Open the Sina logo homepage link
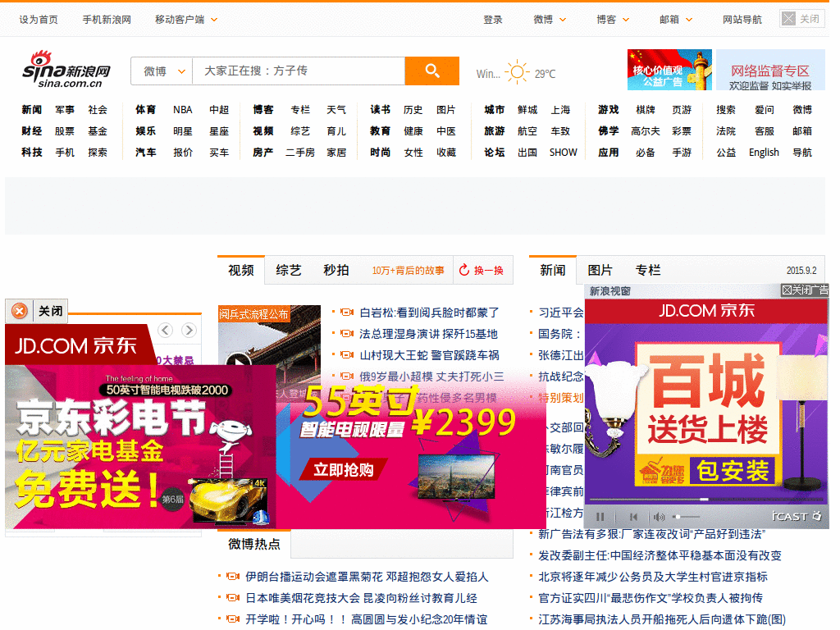The width and height of the screenshot is (840, 630). [66, 70]
